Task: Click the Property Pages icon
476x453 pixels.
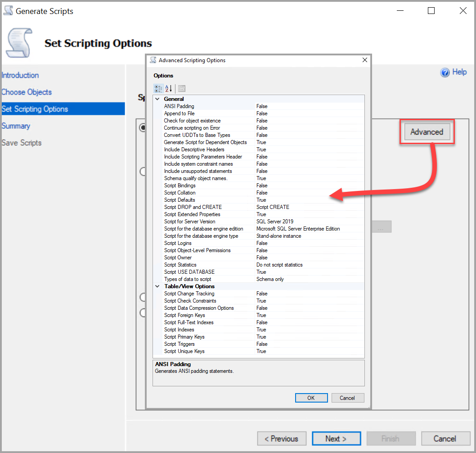Action: (x=181, y=88)
